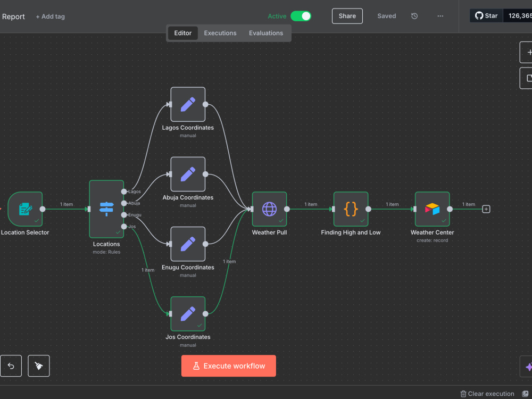Click the Lagos Coordinates output connector
The height and width of the screenshot is (399, 532).
tap(205, 104)
